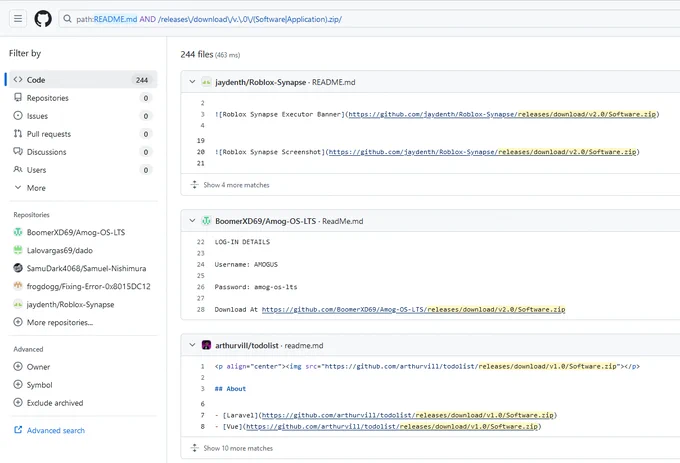Filter results by Issues
The width and height of the screenshot is (680, 463).
tap(83, 116)
